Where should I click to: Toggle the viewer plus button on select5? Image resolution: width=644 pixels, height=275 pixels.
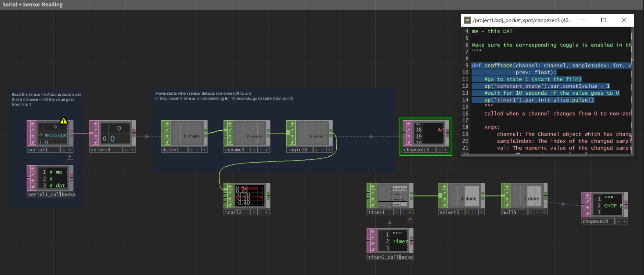click(481, 212)
